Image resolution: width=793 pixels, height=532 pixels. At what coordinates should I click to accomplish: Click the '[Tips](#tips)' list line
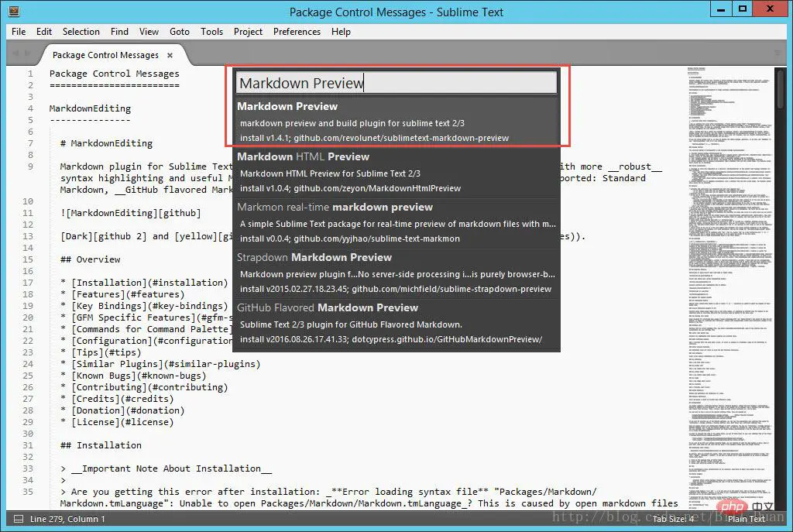click(x=101, y=353)
